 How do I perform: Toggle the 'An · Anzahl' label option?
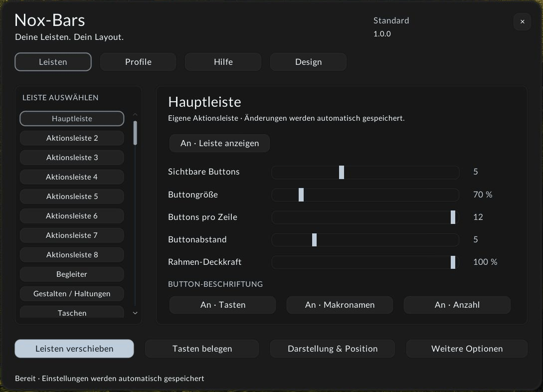pos(457,305)
